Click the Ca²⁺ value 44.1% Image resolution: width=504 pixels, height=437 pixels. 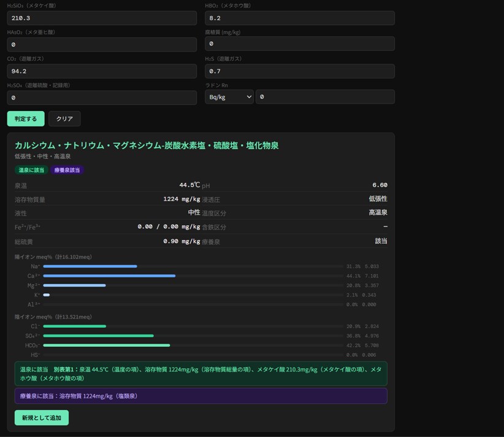pos(353,276)
